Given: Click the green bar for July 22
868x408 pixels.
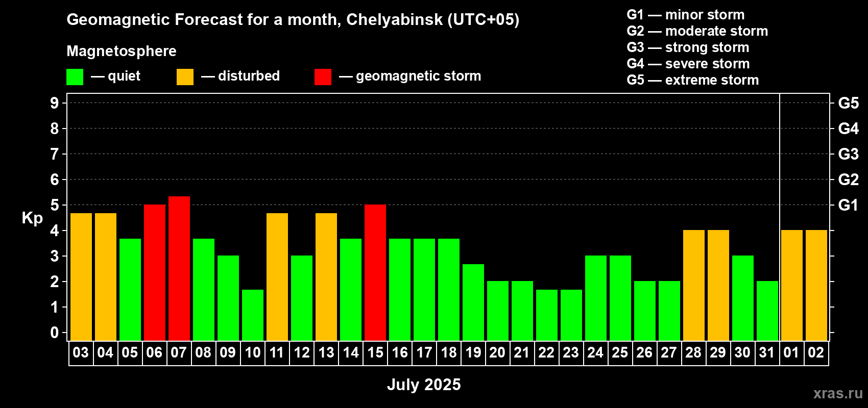Looking at the screenshot, I should [x=547, y=315].
